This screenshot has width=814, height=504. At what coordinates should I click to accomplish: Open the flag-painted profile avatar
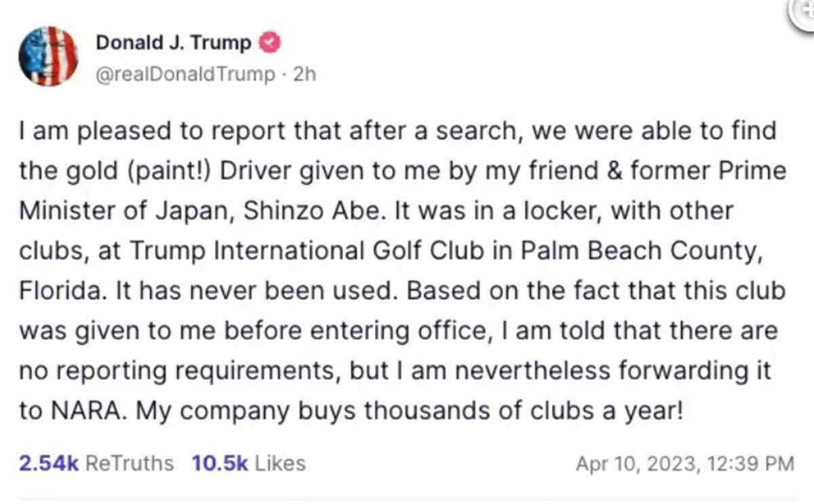pyautogui.click(x=48, y=56)
